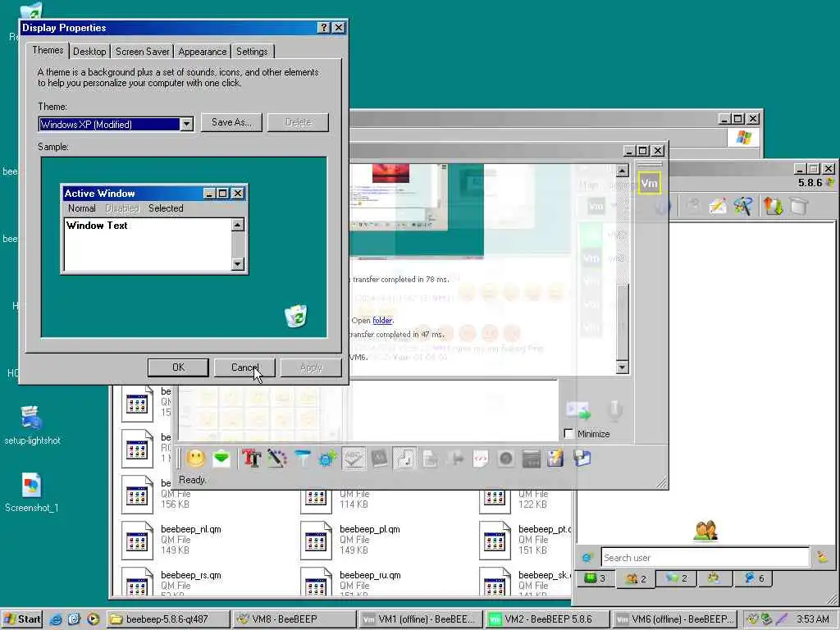840x630 pixels.
Task: Switch to the groups tab labeled 2
Action: (x=636, y=578)
